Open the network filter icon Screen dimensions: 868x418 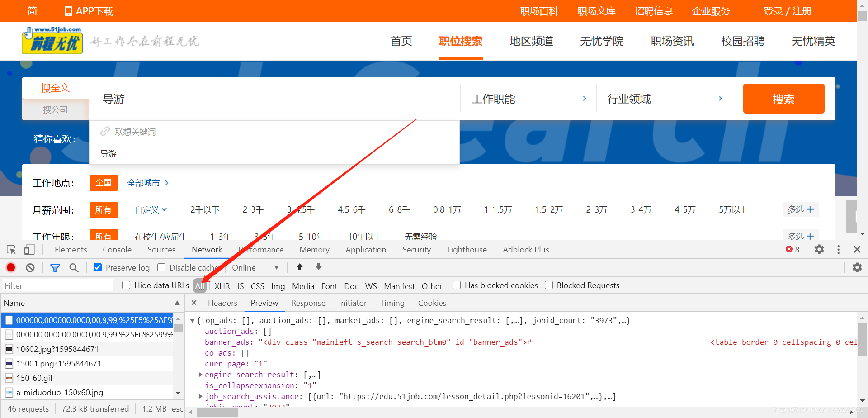pos(55,267)
